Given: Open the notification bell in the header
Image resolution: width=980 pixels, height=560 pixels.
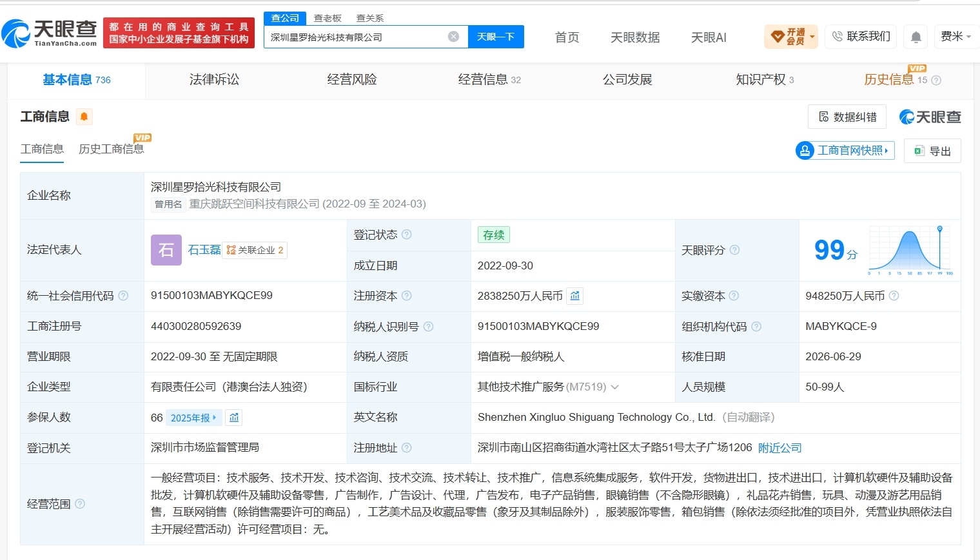Looking at the screenshot, I should (916, 37).
